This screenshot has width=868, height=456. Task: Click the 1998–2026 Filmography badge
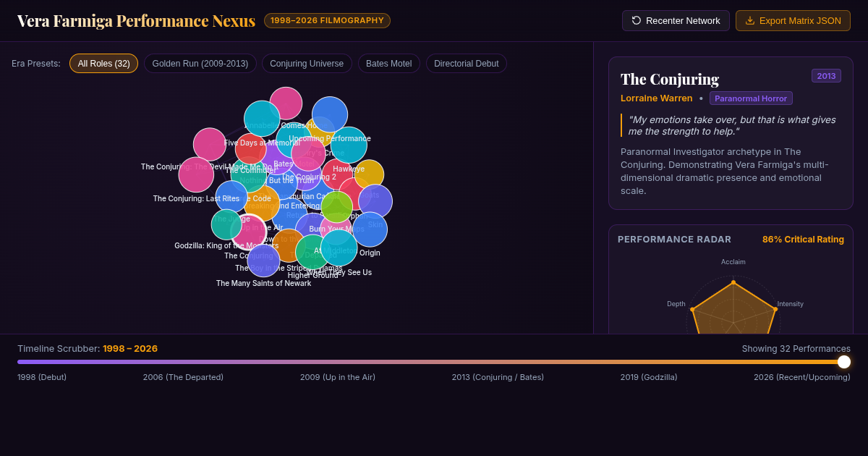click(x=327, y=20)
